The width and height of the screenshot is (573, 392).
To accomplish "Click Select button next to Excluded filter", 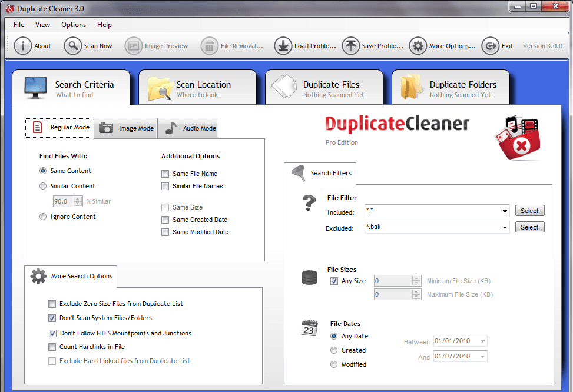I will pos(530,227).
